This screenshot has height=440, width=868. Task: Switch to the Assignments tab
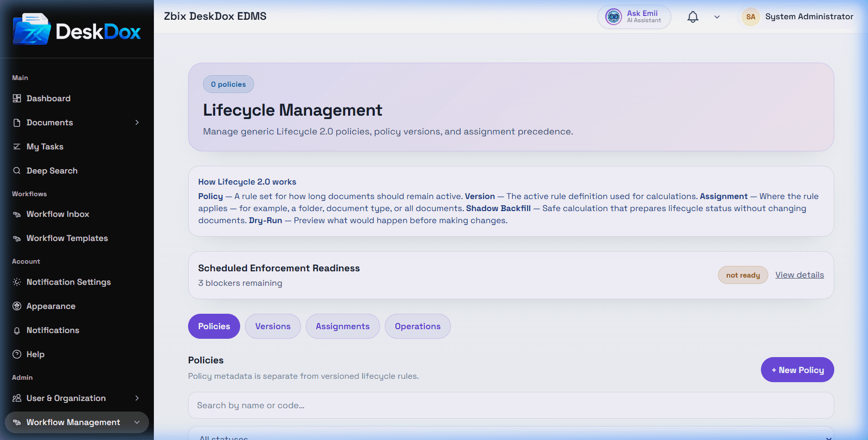point(343,326)
